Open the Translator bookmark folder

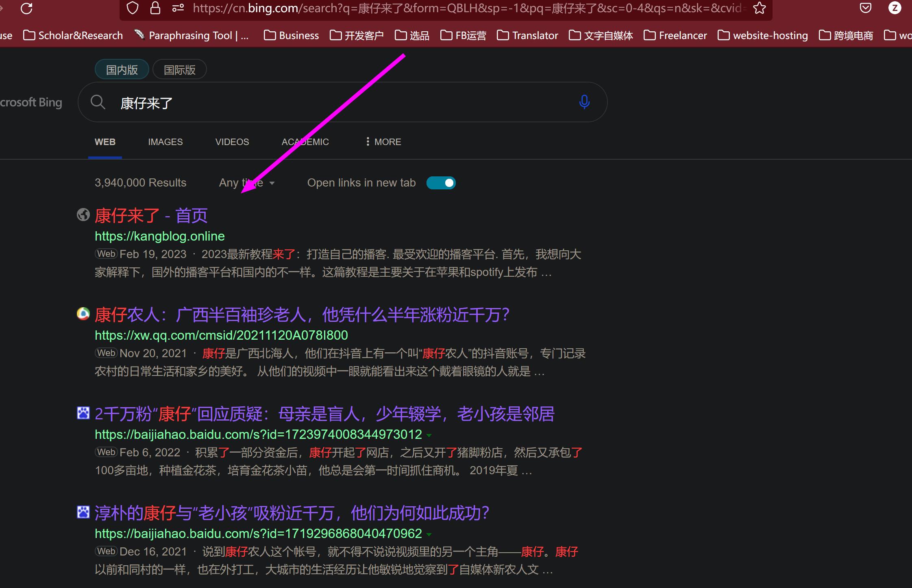527,36
